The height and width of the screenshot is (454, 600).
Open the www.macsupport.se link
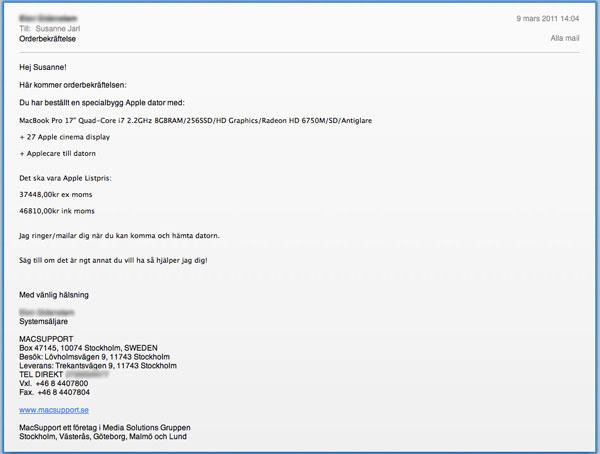pyautogui.click(x=54, y=410)
